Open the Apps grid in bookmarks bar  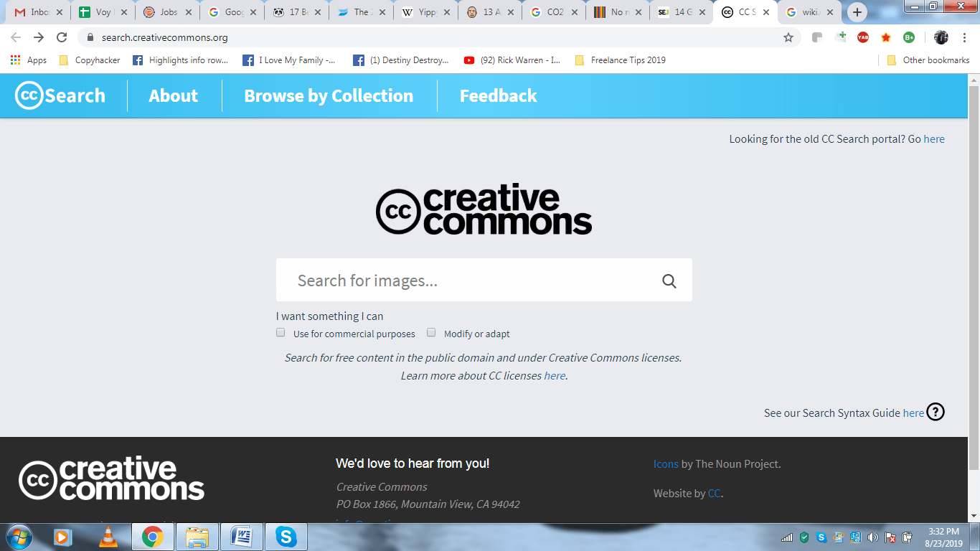[x=29, y=60]
